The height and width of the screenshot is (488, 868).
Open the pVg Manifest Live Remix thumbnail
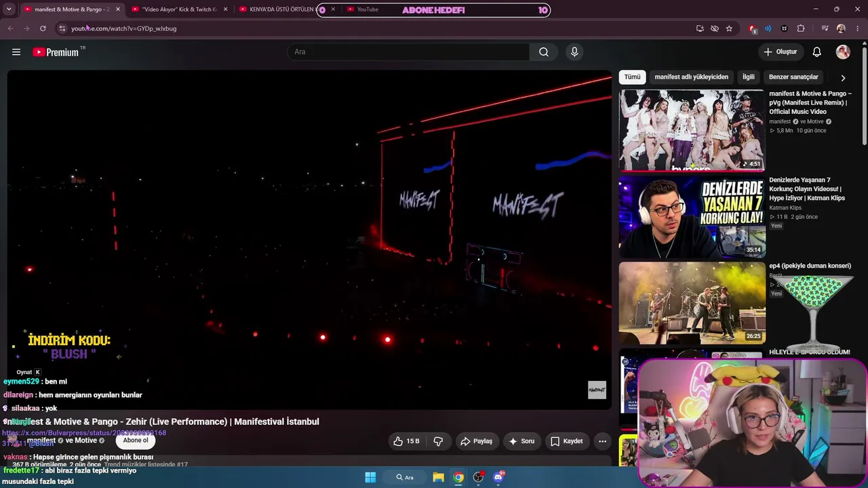click(x=692, y=130)
